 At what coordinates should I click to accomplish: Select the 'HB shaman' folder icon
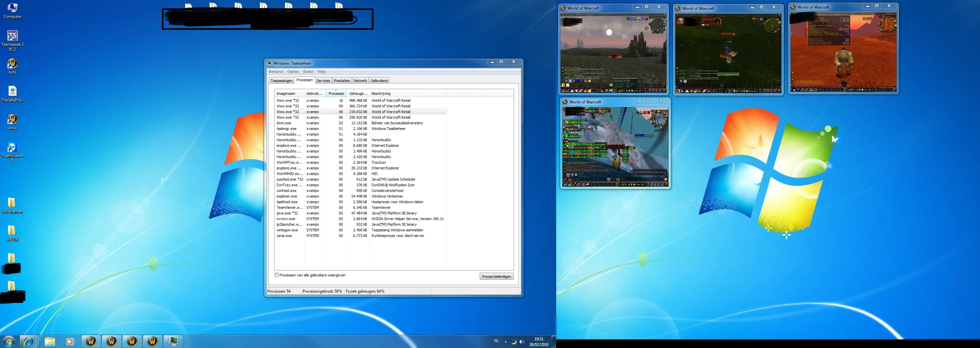click(13, 205)
